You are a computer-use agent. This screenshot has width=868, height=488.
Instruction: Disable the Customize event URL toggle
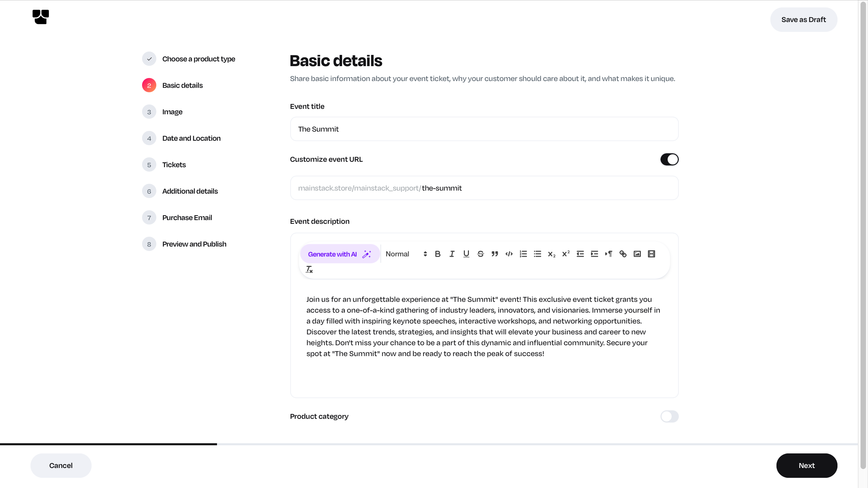click(669, 159)
